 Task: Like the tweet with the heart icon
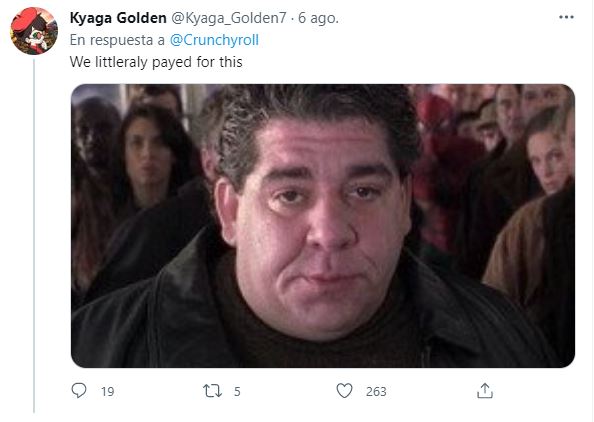click(x=344, y=391)
